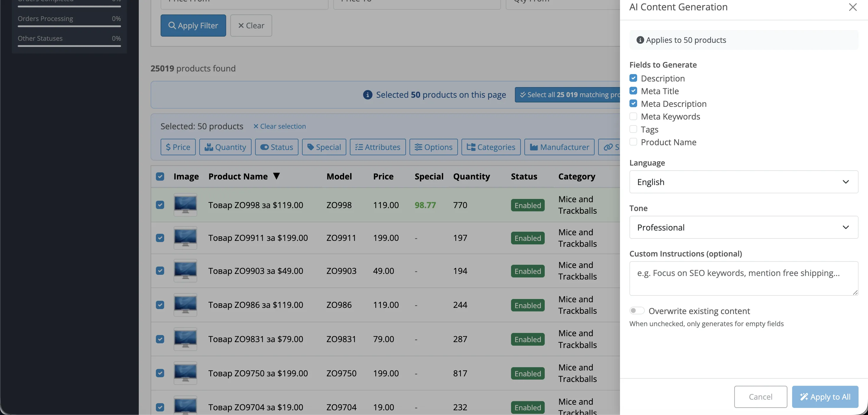
Task: Click special price 98.77 for ZO998
Action: (x=425, y=205)
